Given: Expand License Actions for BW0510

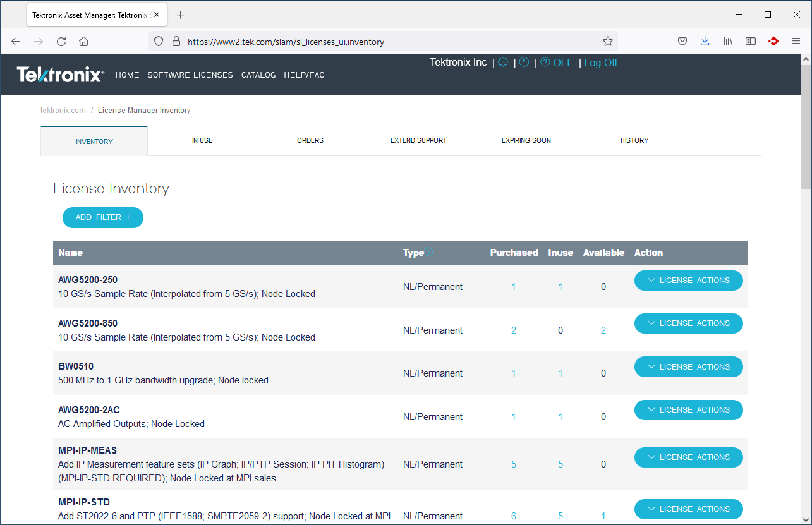Looking at the screenshot, I should pyautogui.click(x=688, y=367).
